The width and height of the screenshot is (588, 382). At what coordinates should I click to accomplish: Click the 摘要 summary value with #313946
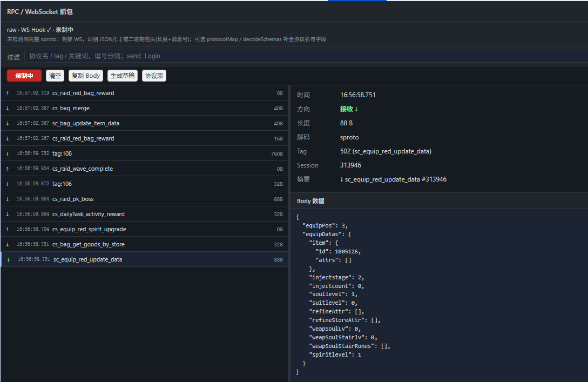point(393,179)
